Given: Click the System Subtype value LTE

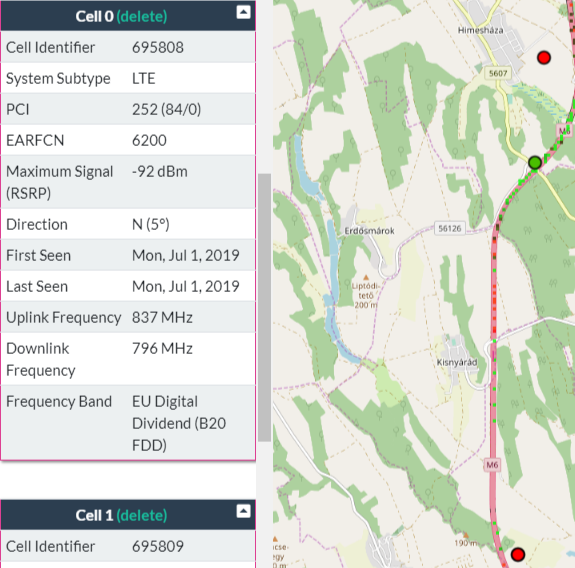Looking at the screenshot, I should tap(144, 78).
